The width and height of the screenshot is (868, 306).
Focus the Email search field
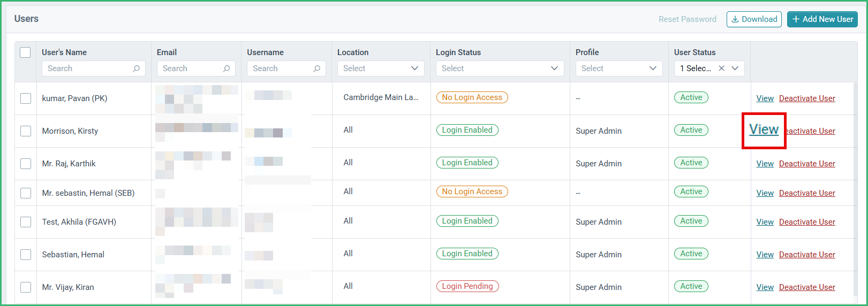click(x=196, y=68)
